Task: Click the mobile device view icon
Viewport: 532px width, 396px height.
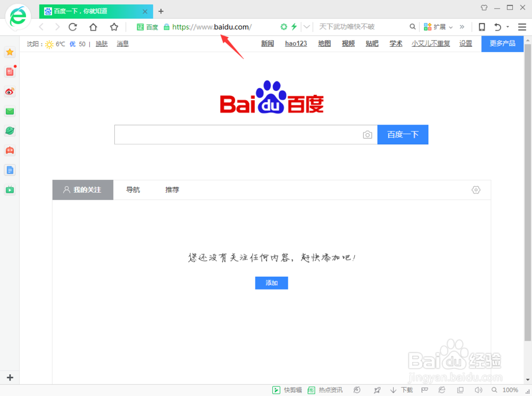Action: [482, 27]
